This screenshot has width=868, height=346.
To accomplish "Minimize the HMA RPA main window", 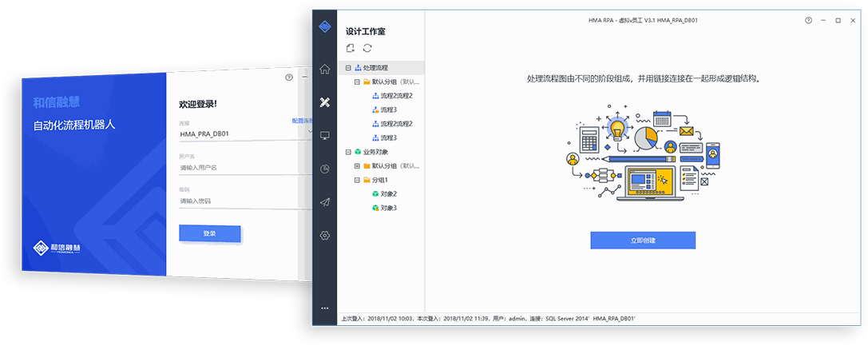I will pyautogui.click(x=824, y=20).
